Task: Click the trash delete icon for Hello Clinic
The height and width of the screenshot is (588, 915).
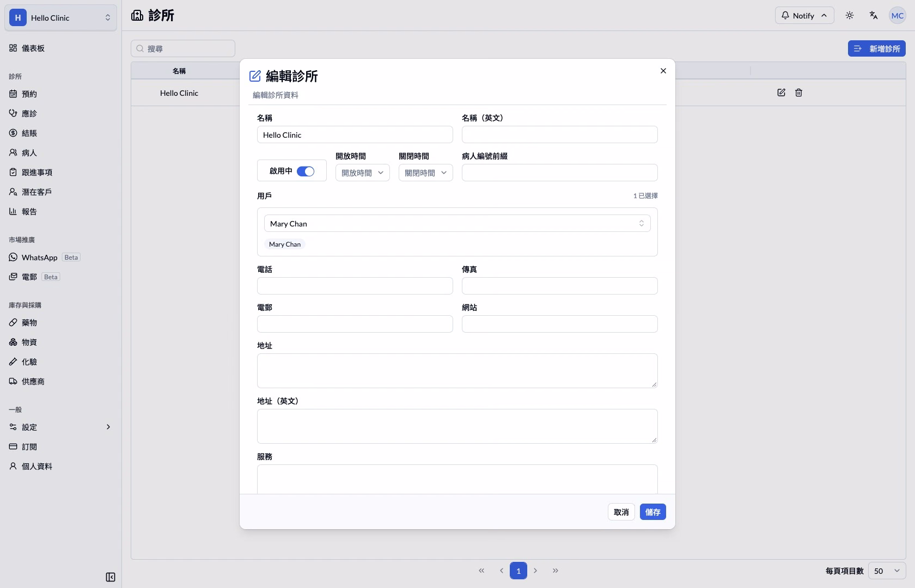Action: point(798,93)
